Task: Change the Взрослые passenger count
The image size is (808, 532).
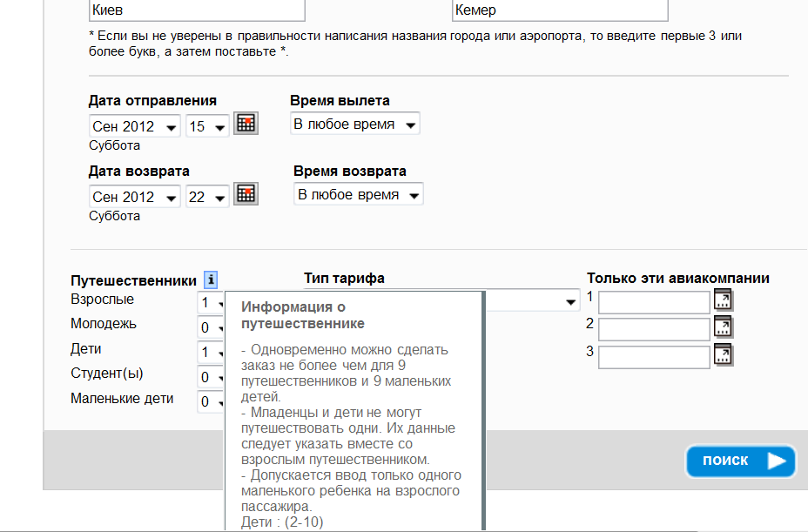Action: (x=211, y=303)
